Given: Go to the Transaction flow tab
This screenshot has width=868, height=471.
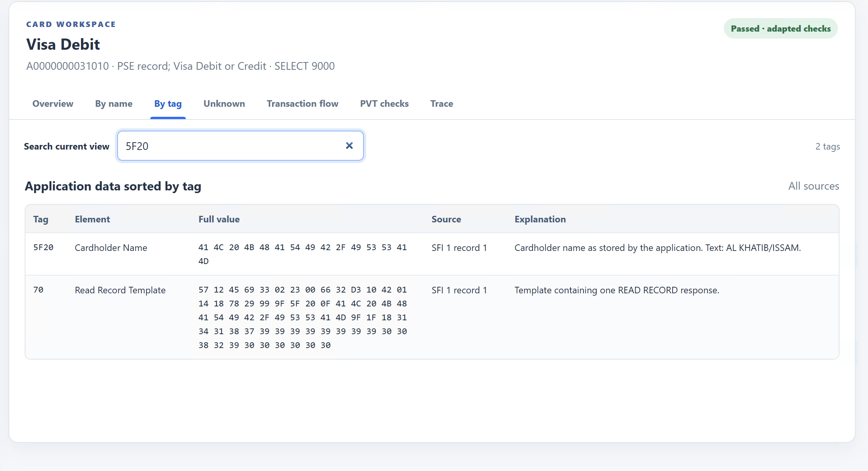Looking at the screenshot, I should (303, 104).
